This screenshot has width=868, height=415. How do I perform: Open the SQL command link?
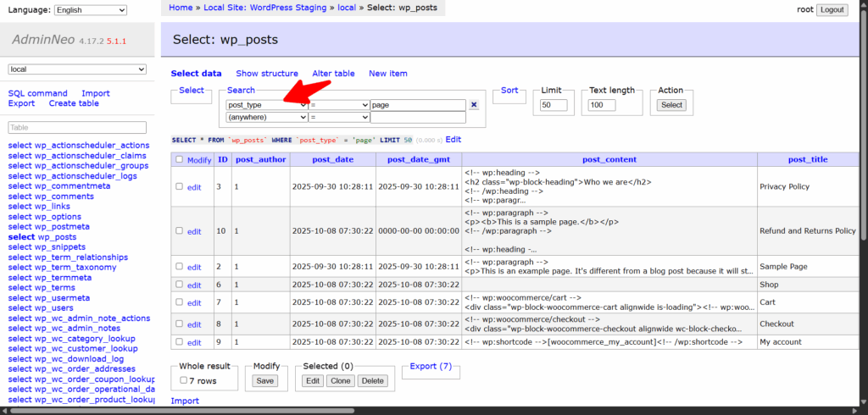(37, 93)
